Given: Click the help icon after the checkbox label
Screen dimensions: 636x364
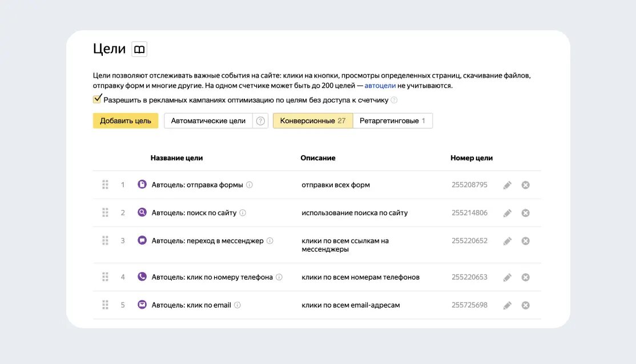Looking at the screenshot, I should tap(394, 100).
